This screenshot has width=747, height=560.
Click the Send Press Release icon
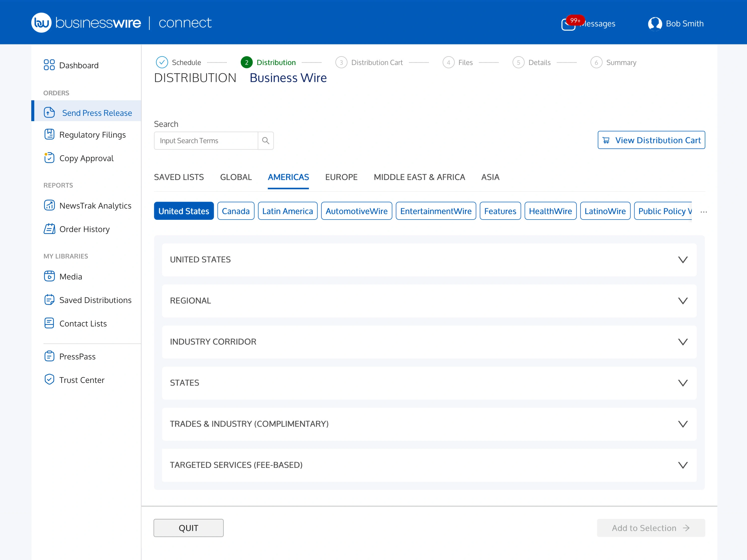click(x=49, y=112)
